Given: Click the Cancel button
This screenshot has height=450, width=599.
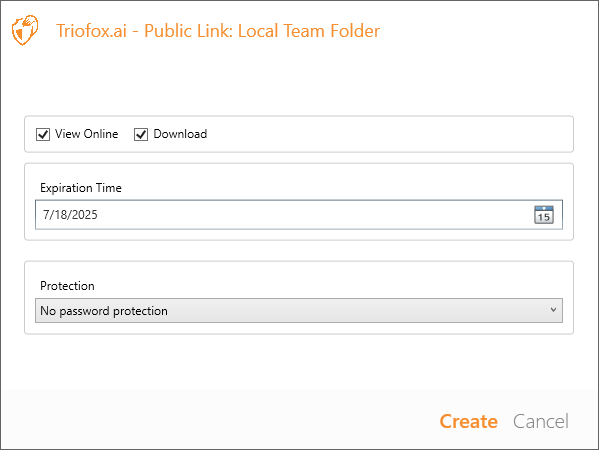Looking at the screenshot, I should (541, 421).
